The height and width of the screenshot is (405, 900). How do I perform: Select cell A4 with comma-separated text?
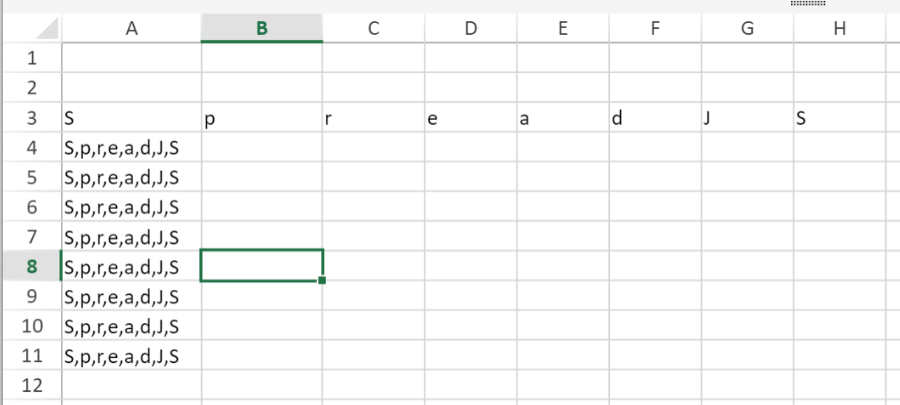[x=131, y=149]
